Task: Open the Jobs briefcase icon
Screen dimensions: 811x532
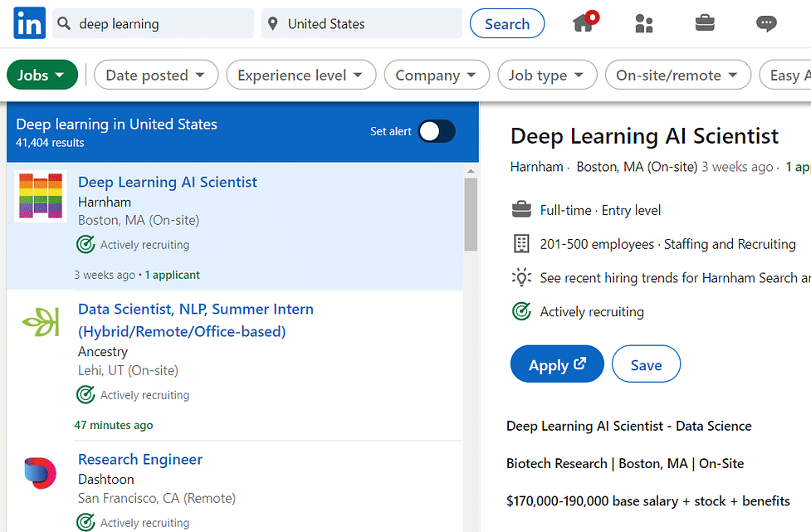Action: pyautogui.click(x=705, y=22)
